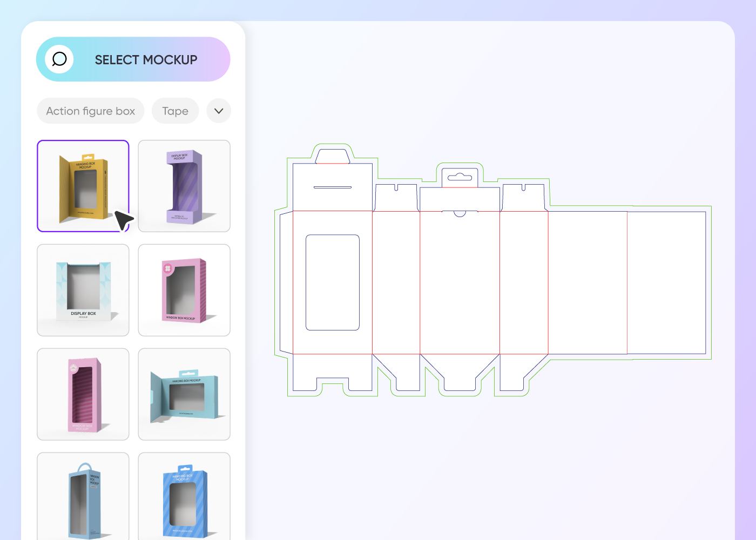Image resolution: width=756 pixels, height=540 pixels.
Task: Click the magnifying glass search icon
Action: [x=59, y=59]
